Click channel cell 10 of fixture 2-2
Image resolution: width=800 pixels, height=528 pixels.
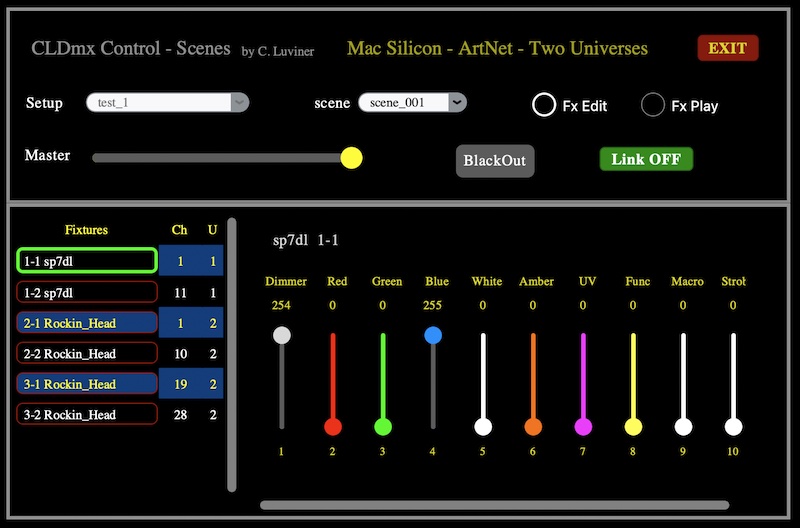(181, 354)
